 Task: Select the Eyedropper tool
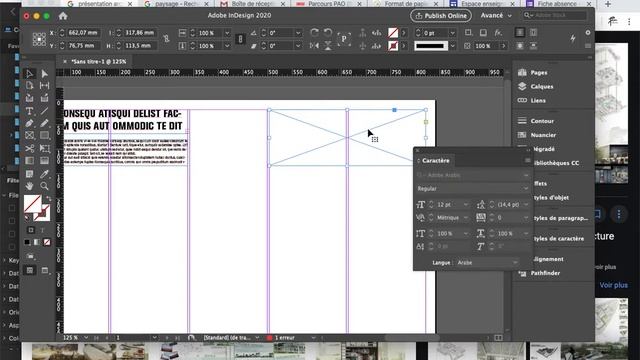point(44,174)
